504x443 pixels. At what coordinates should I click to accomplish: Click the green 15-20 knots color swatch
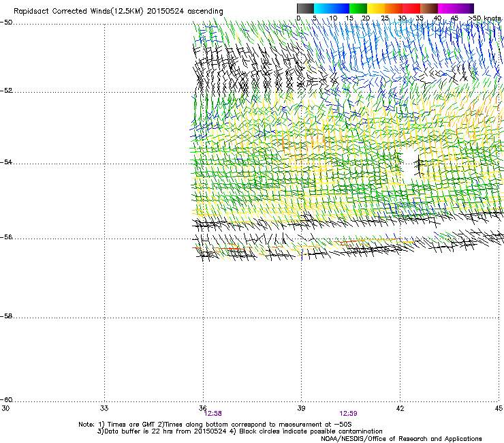click(358, 8)
